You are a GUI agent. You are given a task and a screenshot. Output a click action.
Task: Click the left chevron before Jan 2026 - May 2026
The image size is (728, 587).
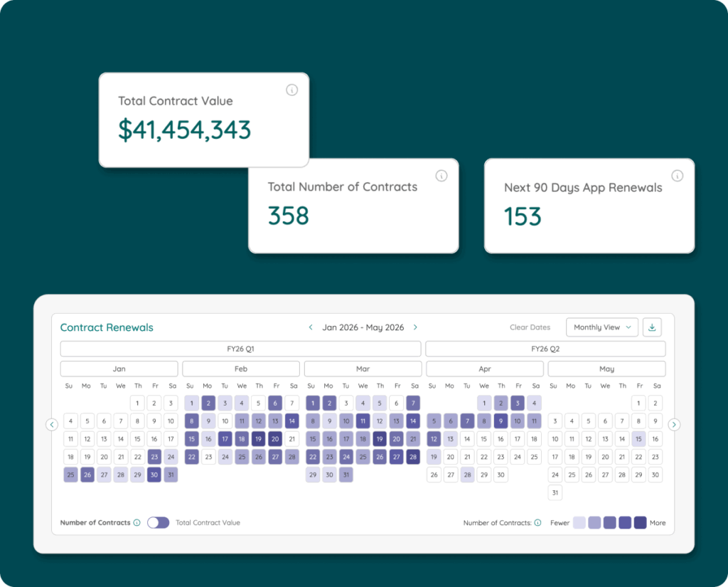tap(311, 327)
